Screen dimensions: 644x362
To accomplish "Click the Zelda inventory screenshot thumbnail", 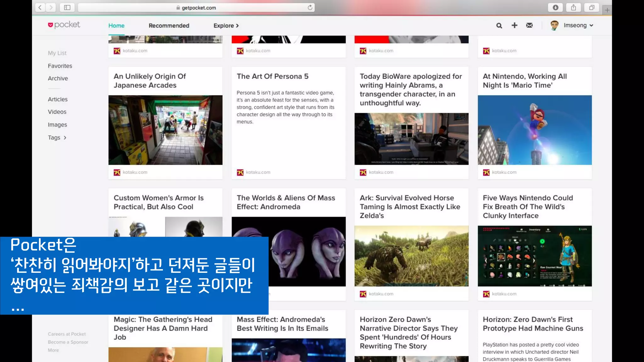I will click(x=535, y=256).
